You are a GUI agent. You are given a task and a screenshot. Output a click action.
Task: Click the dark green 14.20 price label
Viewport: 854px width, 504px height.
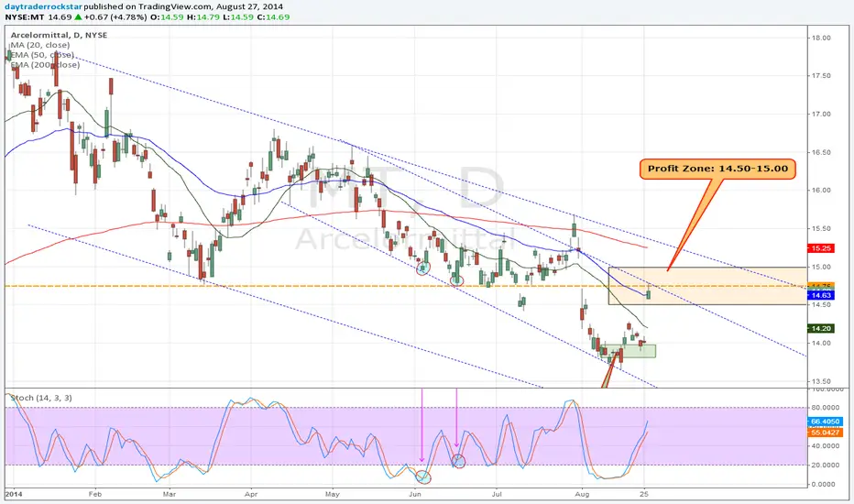[821, 328]
